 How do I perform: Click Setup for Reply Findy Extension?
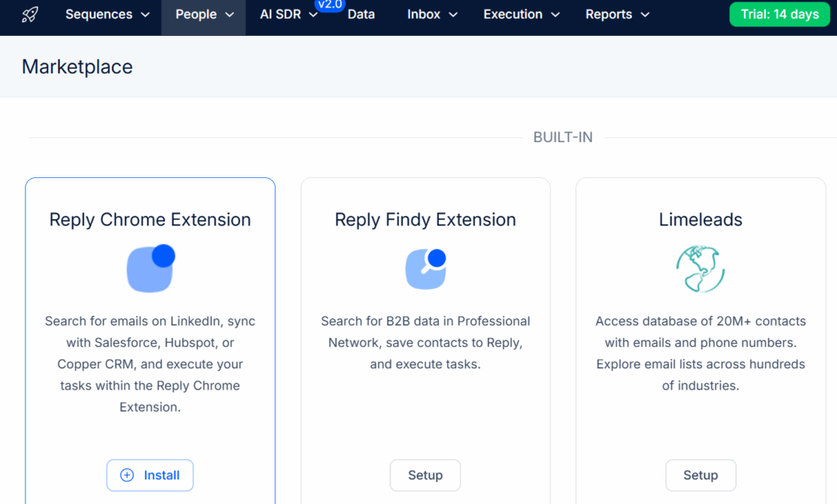[x=425, y=475]
